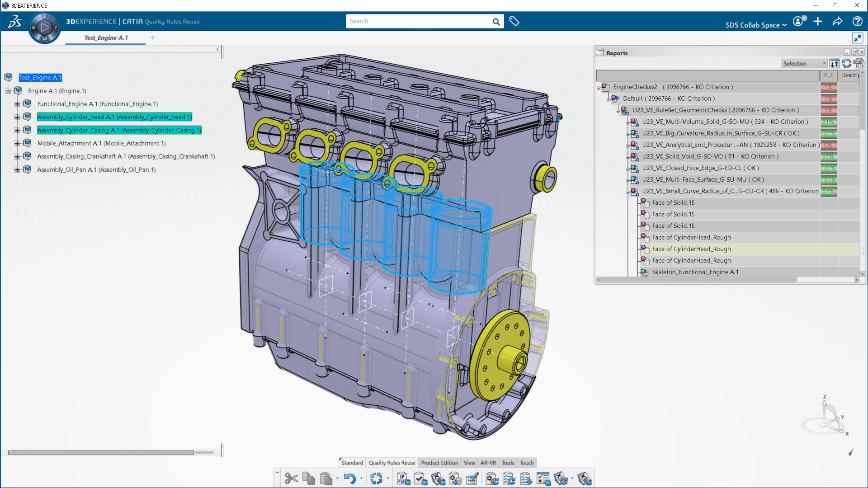This screenshot has width=868, height=488.
Task: Expand U23_VE_RuleSet_GeometricChecks node
Action: tap(618, 111)
